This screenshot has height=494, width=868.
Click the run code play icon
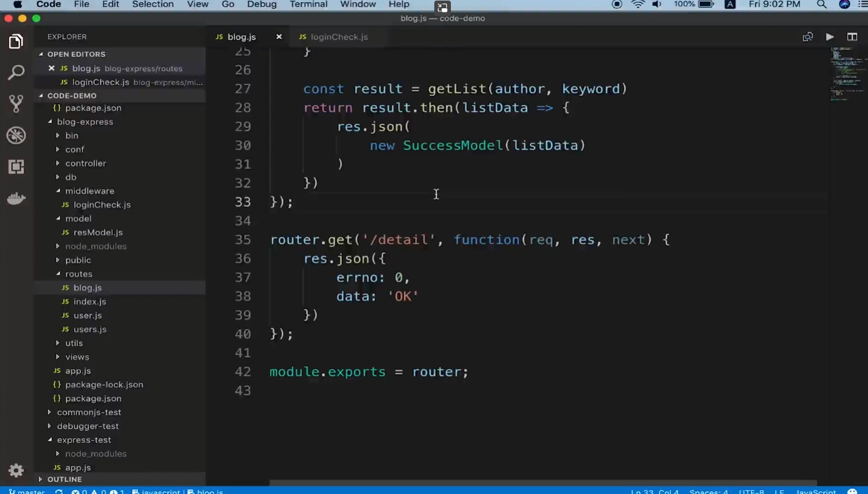tap(829, 37)
